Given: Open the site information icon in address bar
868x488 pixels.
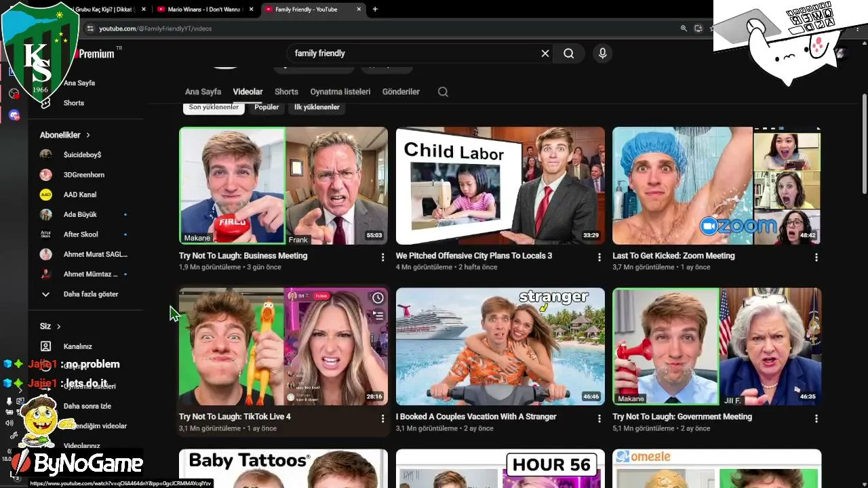Looking at the screenshot, I should (x=90, y=28).
